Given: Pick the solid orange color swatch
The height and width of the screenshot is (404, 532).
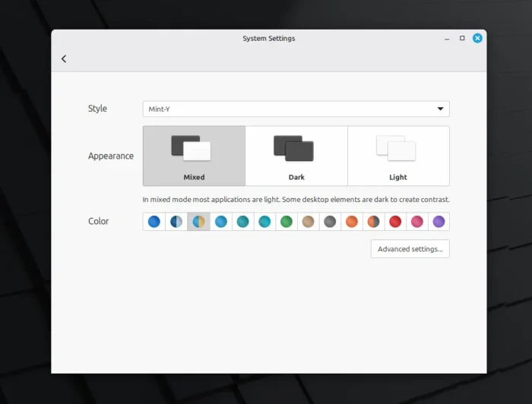Looking at the screenshot, I should point(351,222).
